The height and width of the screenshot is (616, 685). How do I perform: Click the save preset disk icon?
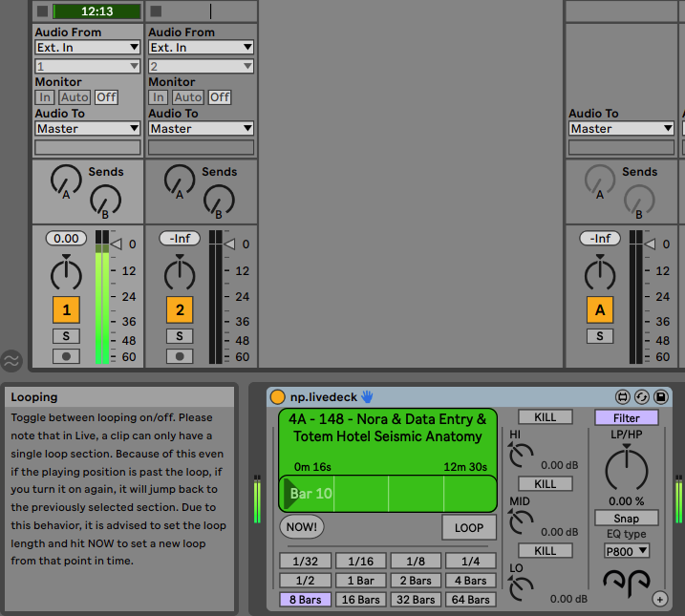[659, 396]
